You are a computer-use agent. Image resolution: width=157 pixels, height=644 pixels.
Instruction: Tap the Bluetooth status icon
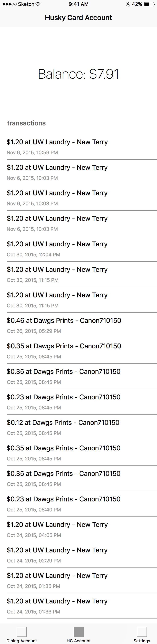click(128, 4)
